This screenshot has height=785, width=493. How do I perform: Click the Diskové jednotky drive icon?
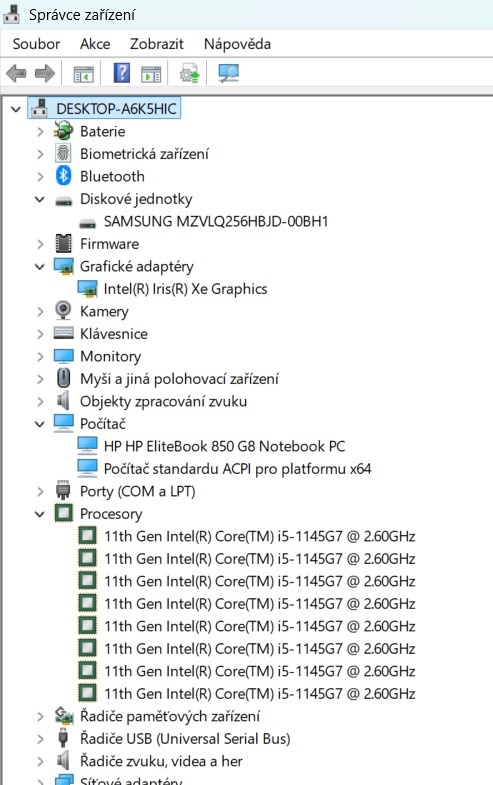[64, 201]
